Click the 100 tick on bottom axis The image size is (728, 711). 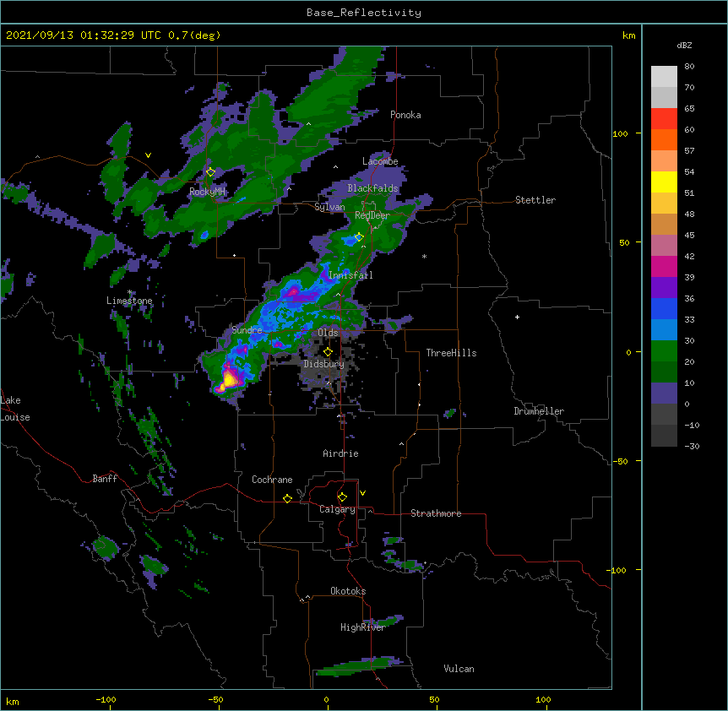click(543, 699)
